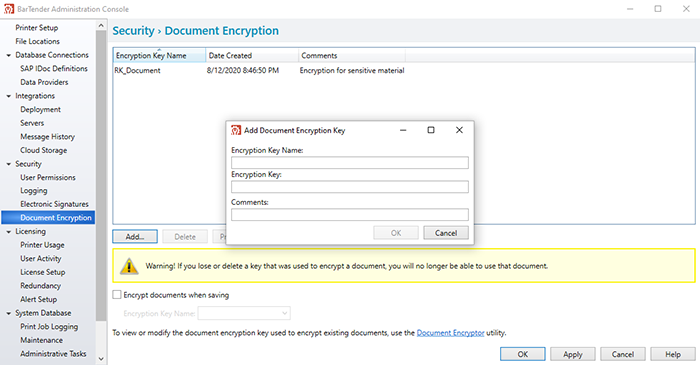This screenshot has height=365, width=700.
Task: Collapse the Security tree group
Action: (x=8, y=164)
